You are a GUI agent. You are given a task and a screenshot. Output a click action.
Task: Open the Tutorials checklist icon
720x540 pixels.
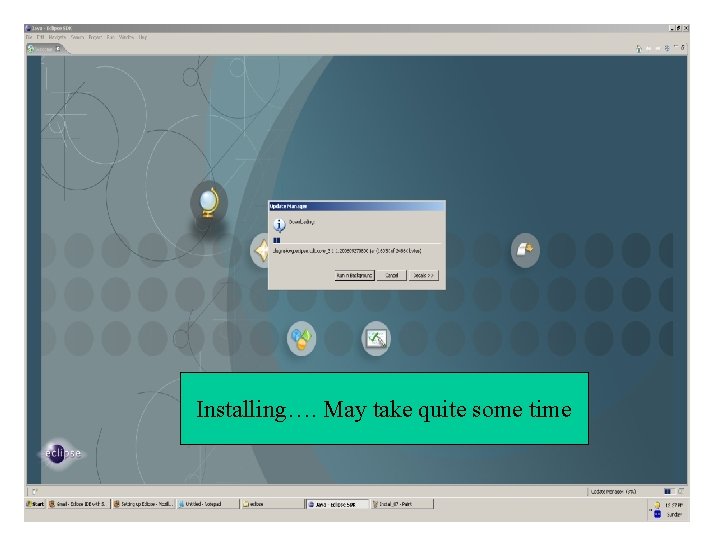pyautogui.click(x=376, y=339)
